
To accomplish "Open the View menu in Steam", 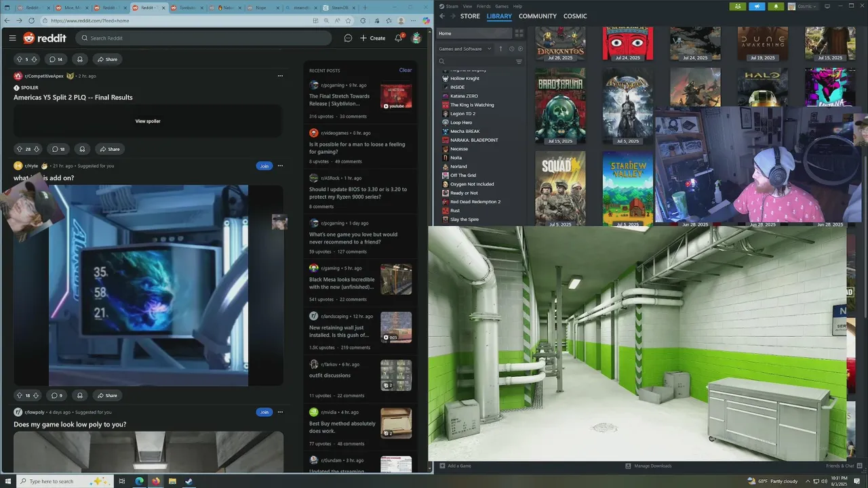I will tap(467, 6).
